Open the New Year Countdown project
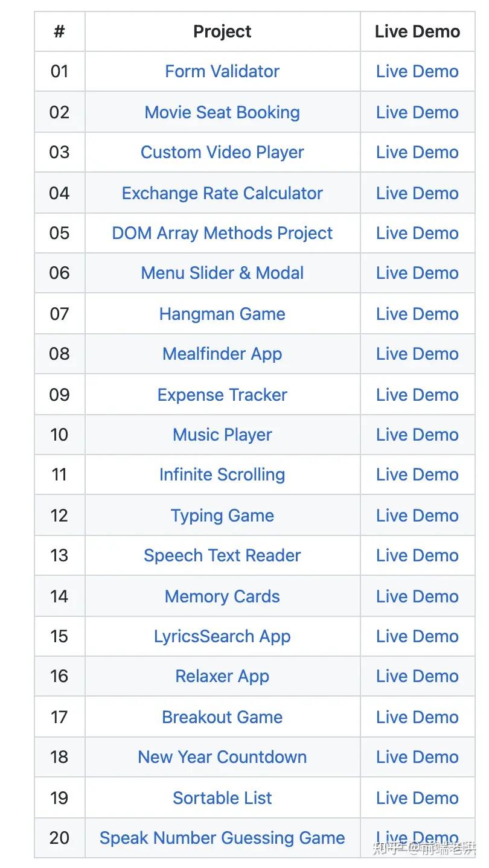Image resolution: width=489 pixels, height=868 pixels. click(x=222, y=757)
